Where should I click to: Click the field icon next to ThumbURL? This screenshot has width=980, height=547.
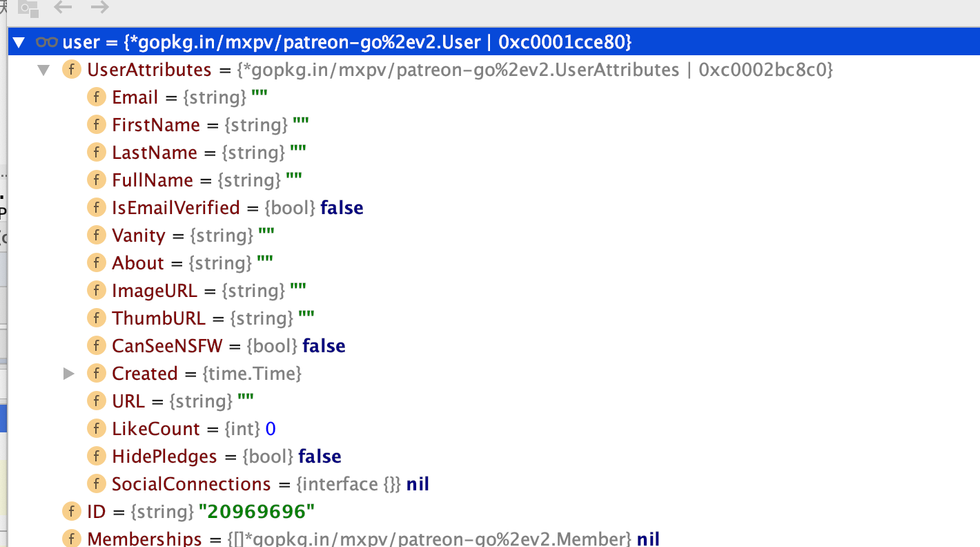click(97, 318)
